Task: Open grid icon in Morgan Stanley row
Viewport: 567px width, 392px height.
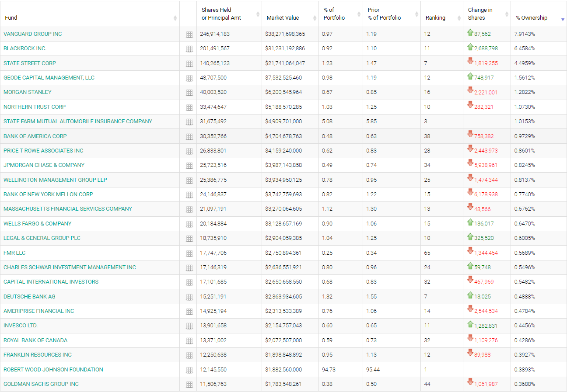Action: tap(189, 93)
